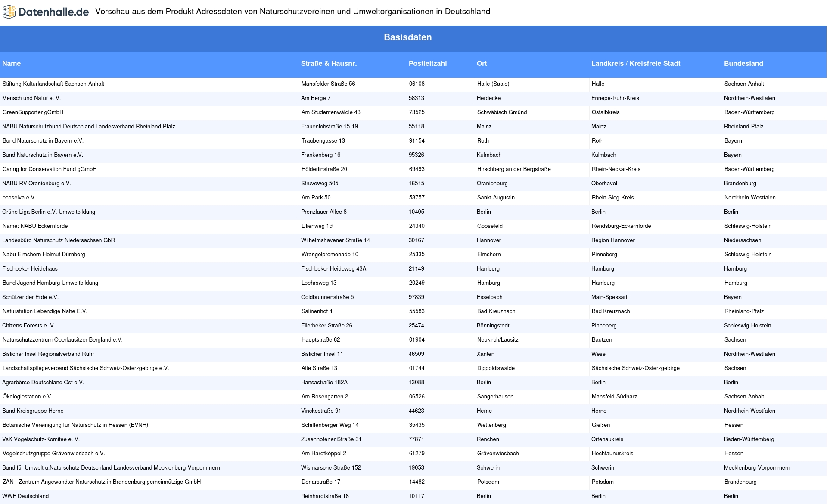Click VsK Vogelschutz-Komitee e. V.
The width and height of the screenshot is (827, 504).
tap(41, 439)
